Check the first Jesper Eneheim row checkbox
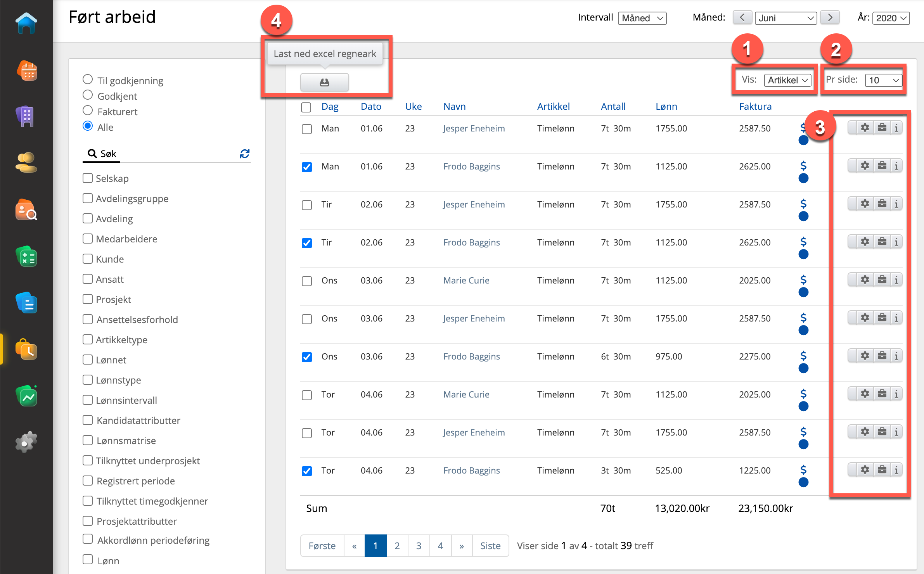Image resolution: width=924 pixels, height=574 pixels. click(x=306, y=129)
